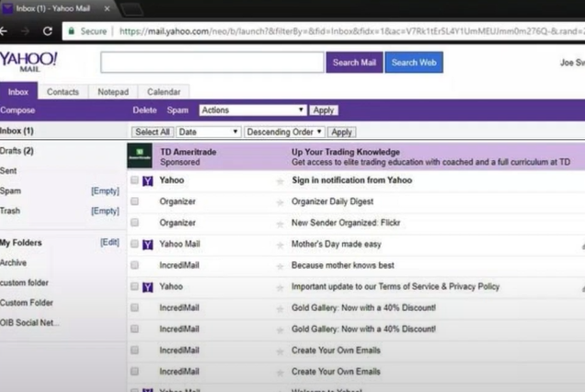
Task: Empty the Trash folder
Action: click(x=105, y=211)
